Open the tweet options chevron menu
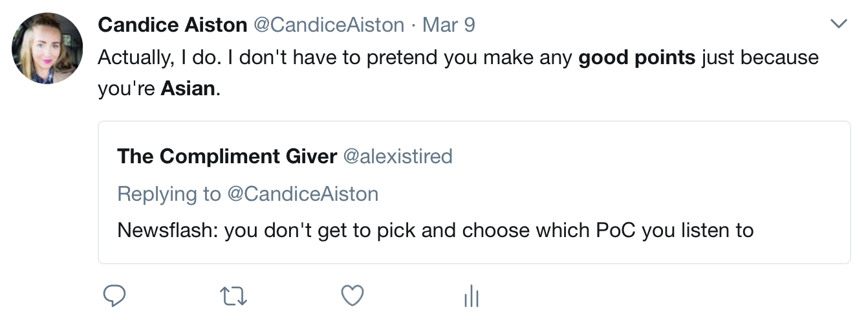This screenshot has width=868, height=320. click(839, 25)
